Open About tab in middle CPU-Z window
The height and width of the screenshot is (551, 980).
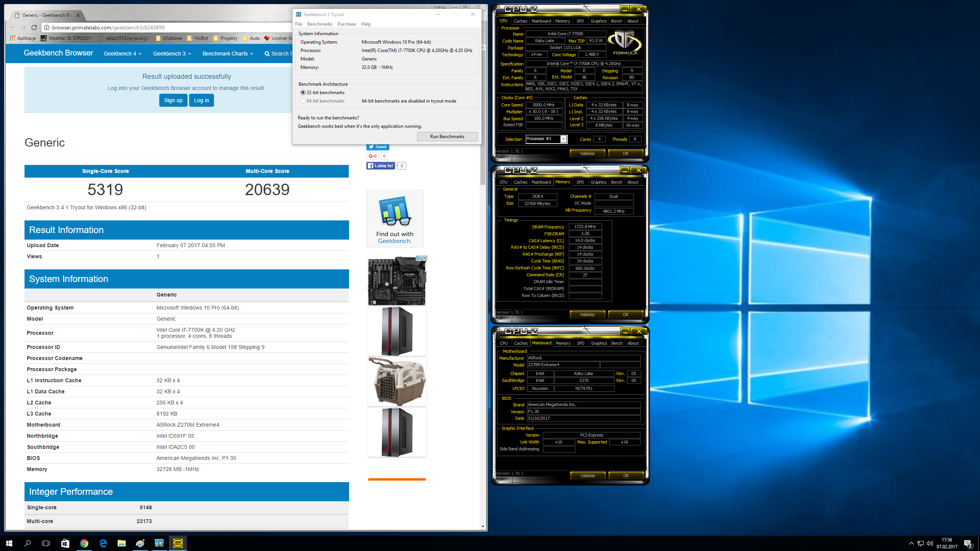[x=632, y=182]
